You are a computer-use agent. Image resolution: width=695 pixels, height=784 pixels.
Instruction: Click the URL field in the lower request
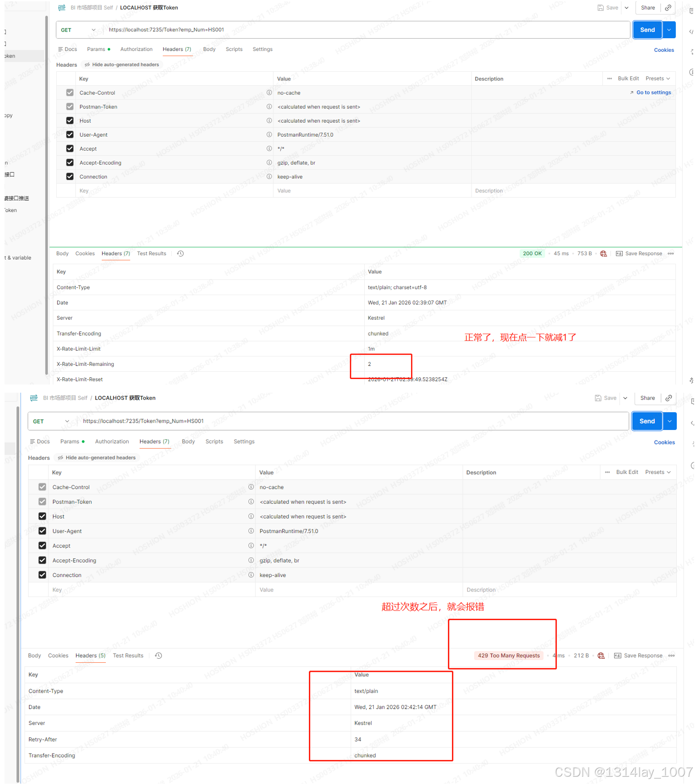pyautogui.click(x=354, y=421)
